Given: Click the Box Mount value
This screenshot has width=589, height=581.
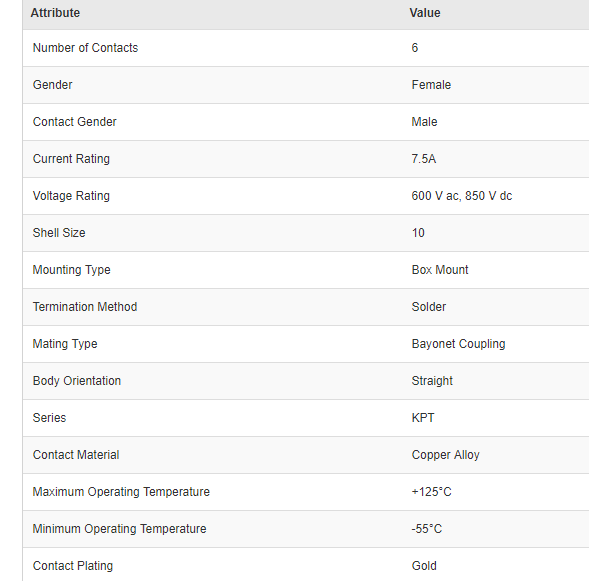Looking at the screenshot, I should [x=440, y=270].
